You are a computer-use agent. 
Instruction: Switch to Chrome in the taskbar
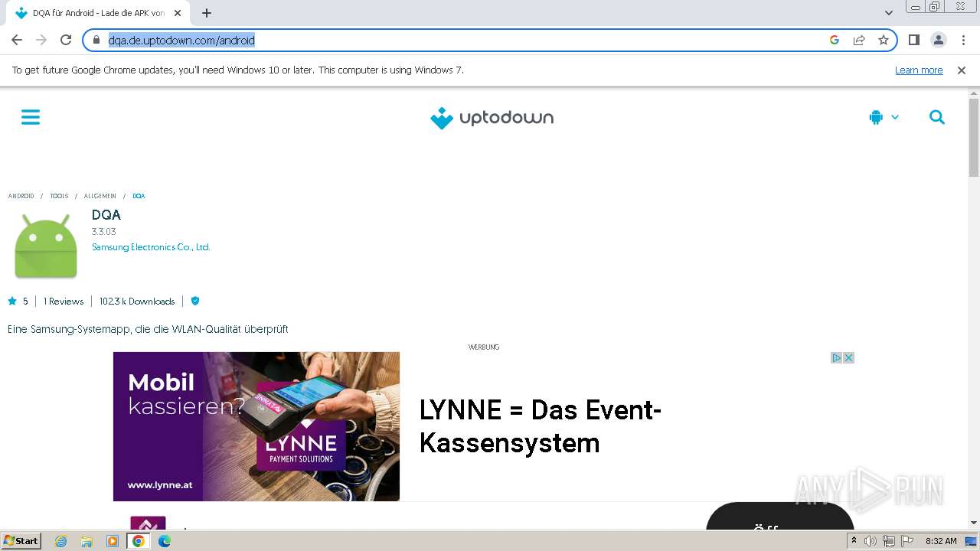coord(139,541)
